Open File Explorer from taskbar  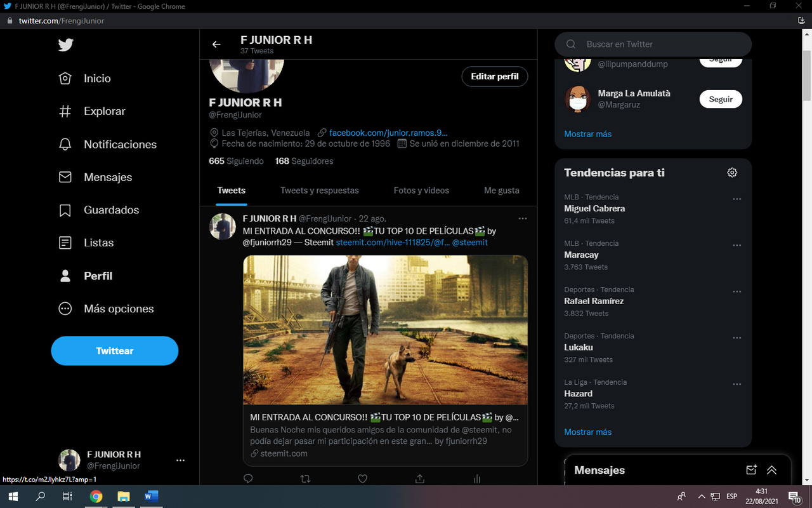(123, 497)
